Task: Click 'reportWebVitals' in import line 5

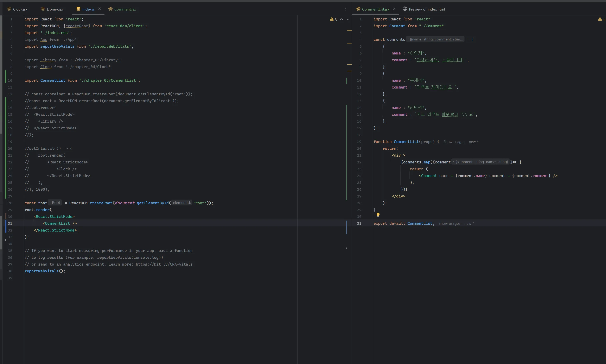Action: pyautogui.click(x=57, y=46)
